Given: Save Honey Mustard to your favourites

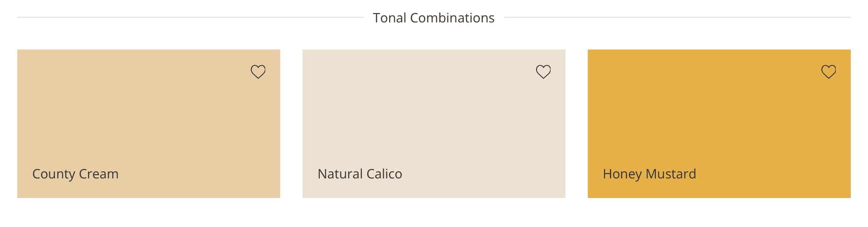Looking at the screenshot, I should click(828, 71).
